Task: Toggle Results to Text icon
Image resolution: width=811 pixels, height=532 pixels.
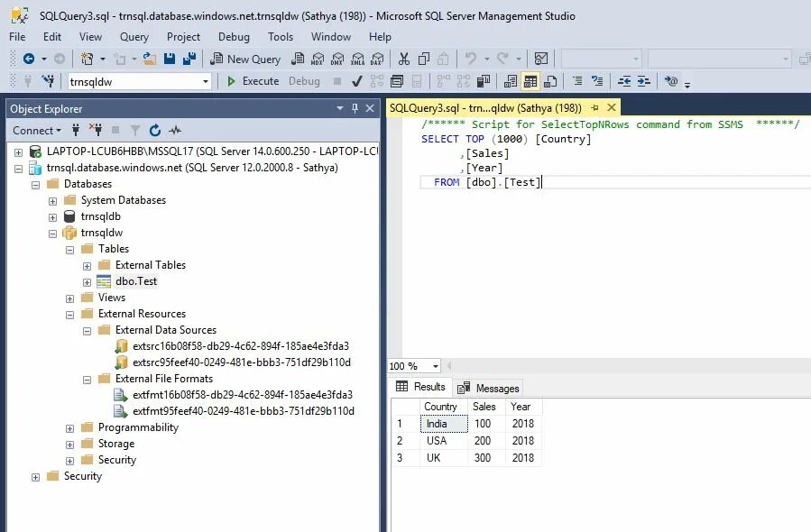Action: (511, 81)
